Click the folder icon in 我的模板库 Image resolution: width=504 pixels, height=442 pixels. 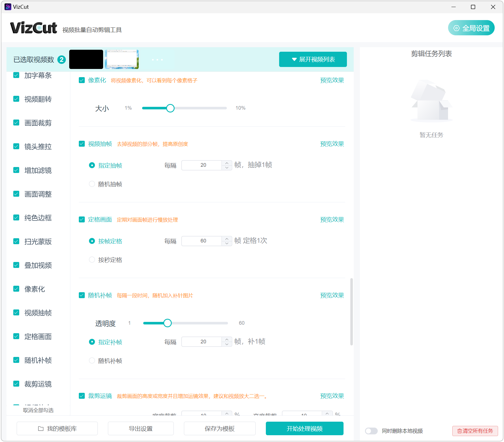click(x=41, y=428)
